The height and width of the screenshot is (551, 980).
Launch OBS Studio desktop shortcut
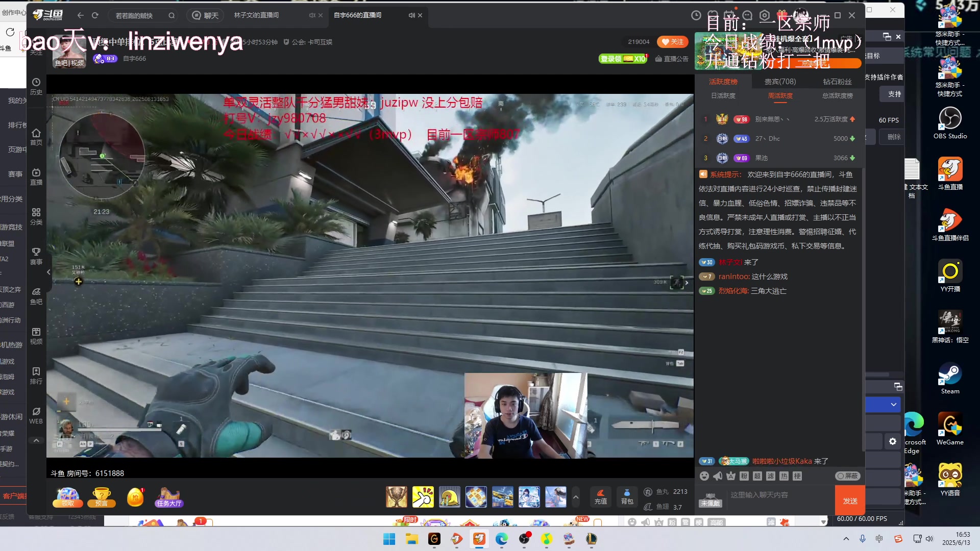[x=950, y=123]
